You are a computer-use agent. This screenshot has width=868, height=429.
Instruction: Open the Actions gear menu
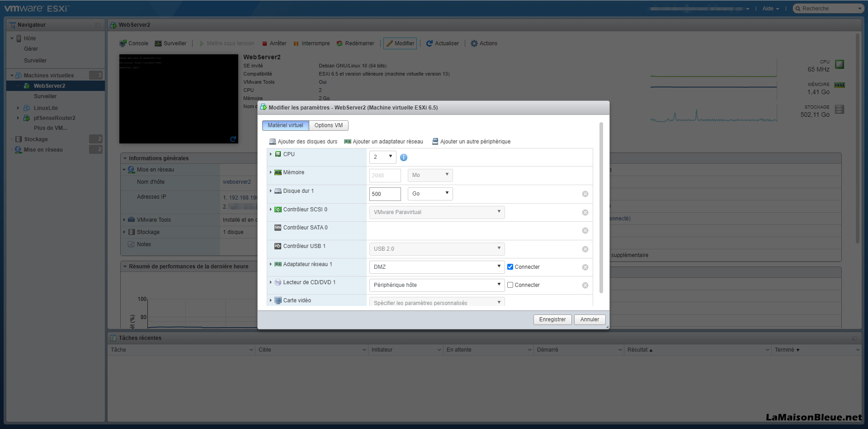click(484, 43)
